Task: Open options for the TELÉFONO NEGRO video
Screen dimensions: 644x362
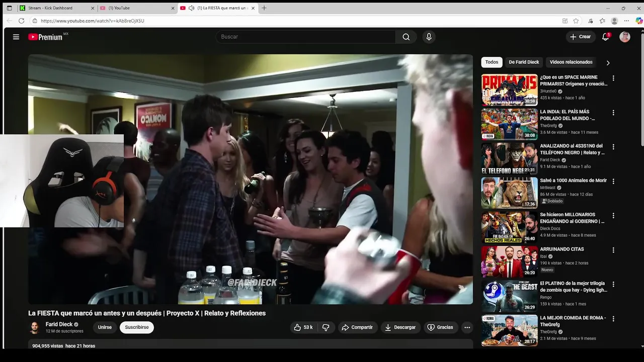Action: coord(613,147)
